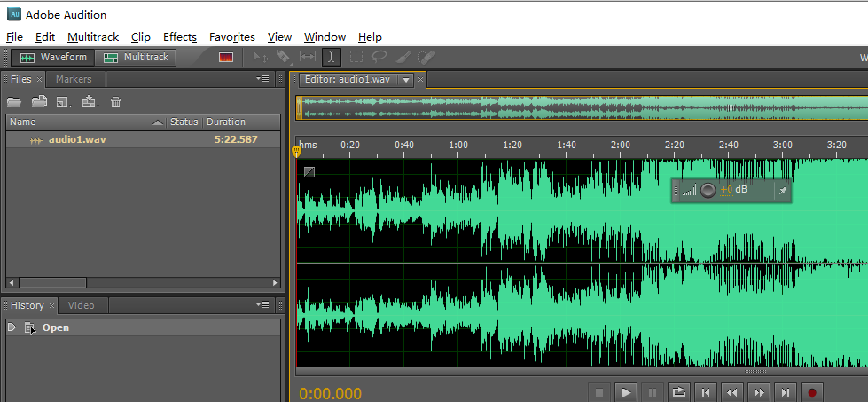Open the Window menu
Viewport: 868px width, 402px height.
click(325, 37)
